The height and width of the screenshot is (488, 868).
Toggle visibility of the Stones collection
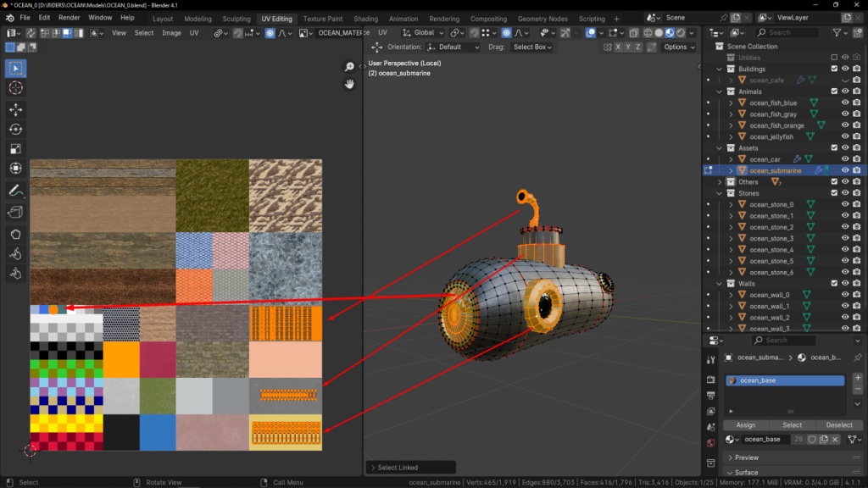click(844, 193)
